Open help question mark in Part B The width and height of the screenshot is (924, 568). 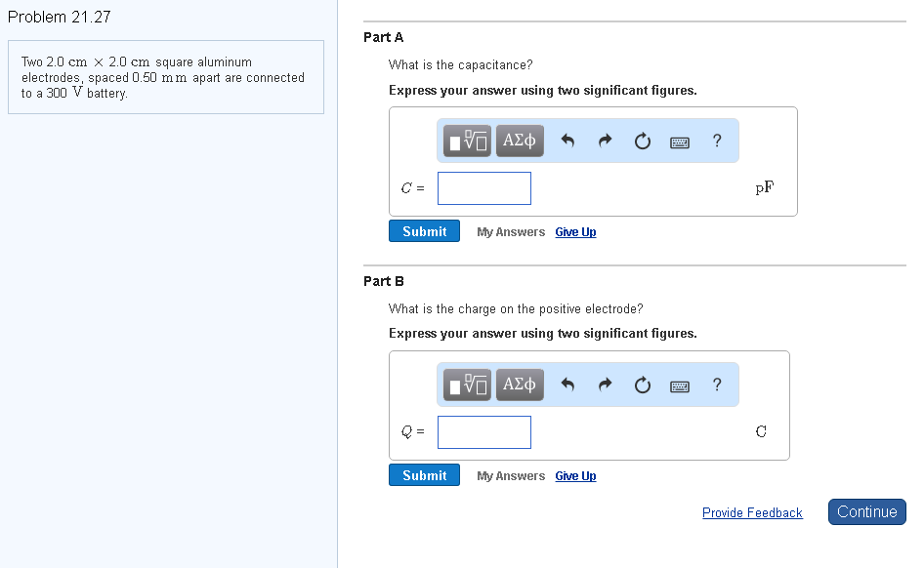point(718,385)
